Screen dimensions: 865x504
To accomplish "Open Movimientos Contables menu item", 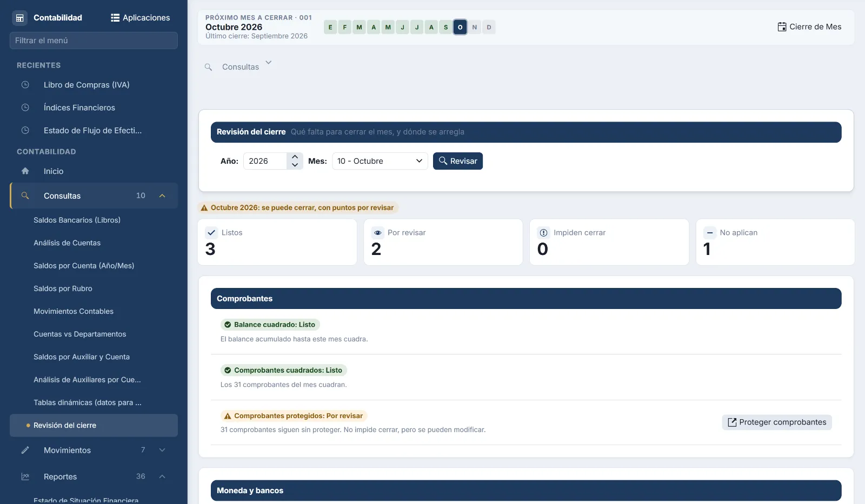I will tap(74, 311).
